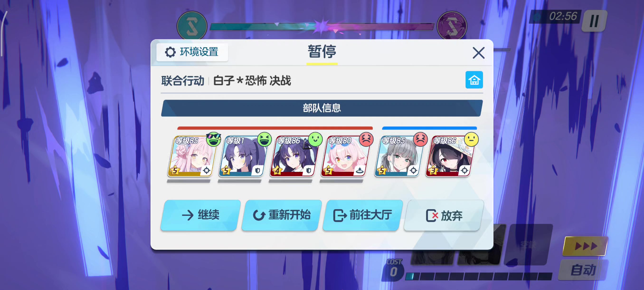Click the blue home lobby icon
The height and width of the screenshot is (290, 644).
[474, 80]
